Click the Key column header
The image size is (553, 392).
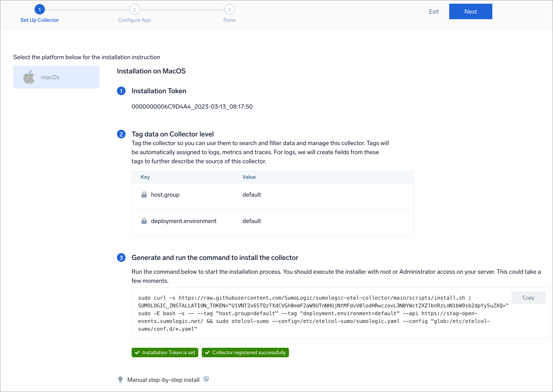[145, 177]
